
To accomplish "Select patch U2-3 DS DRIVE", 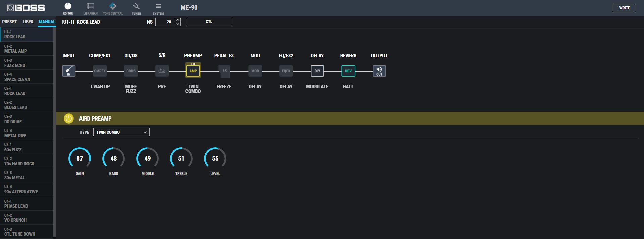I will coord(26,119).
